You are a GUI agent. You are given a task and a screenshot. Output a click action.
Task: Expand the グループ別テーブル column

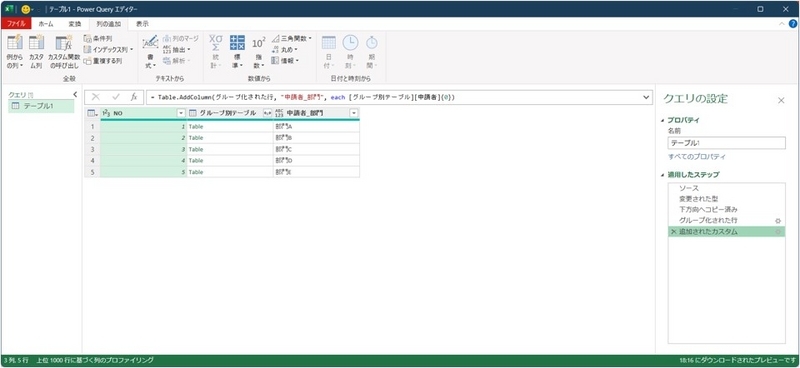pos(267,113)
